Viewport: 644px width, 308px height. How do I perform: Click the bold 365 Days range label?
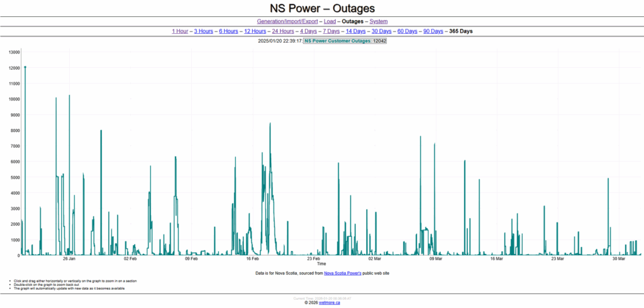(x=460, y=31)
